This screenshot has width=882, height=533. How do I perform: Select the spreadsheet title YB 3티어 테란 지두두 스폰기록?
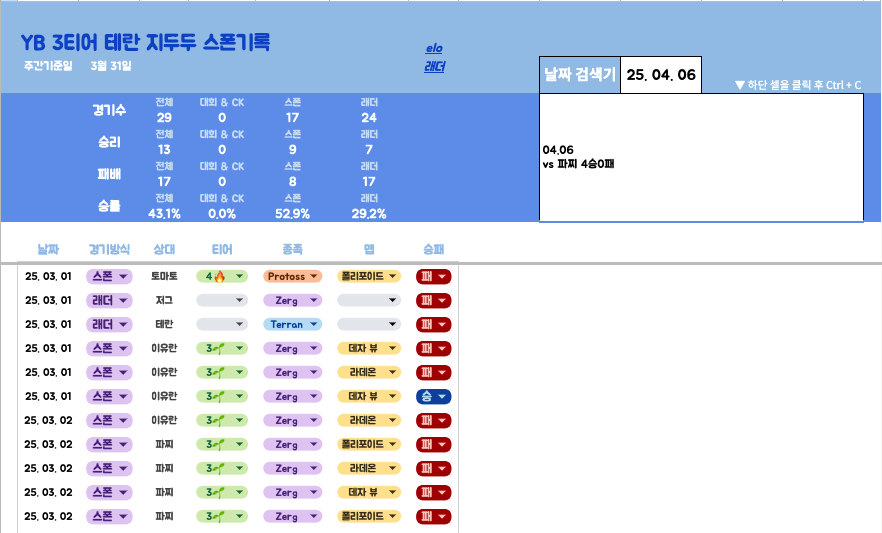point(146,43)
